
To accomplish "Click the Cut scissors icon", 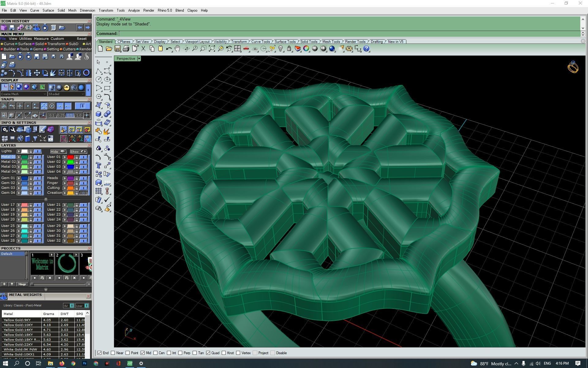I will (143, 48).
